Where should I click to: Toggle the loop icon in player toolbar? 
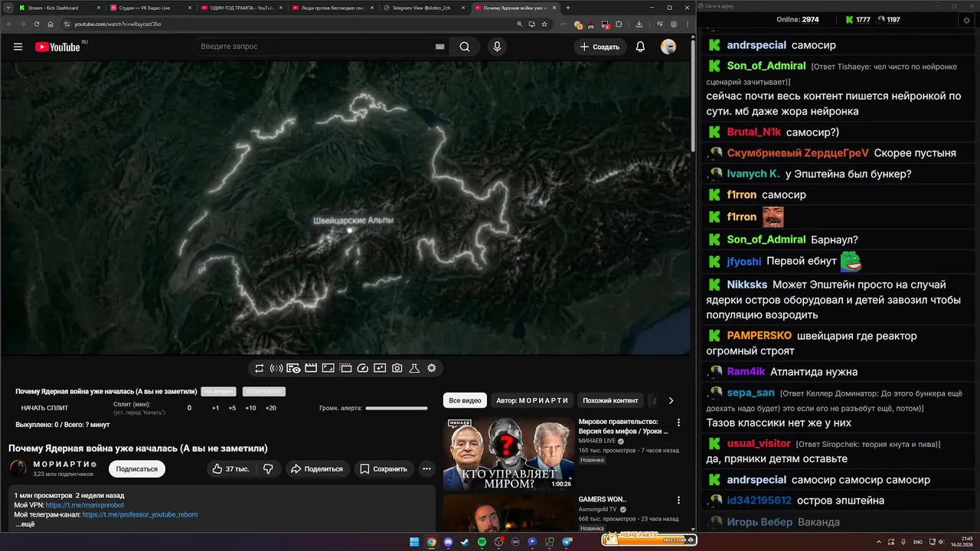click(x=259, y=368)
